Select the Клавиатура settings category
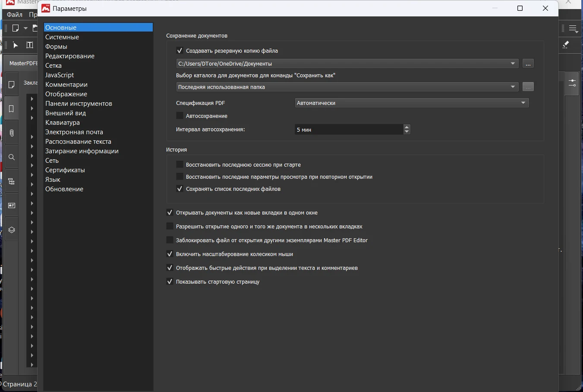This screenshot has height=392, width=583. (63, 123)
